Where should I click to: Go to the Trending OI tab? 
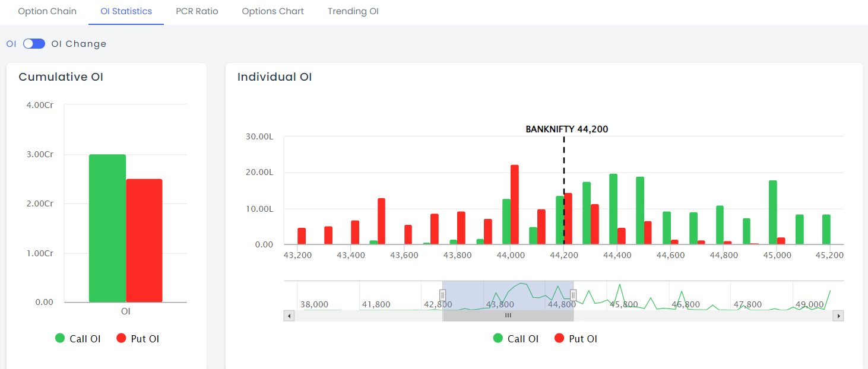(x=353, y=11)
